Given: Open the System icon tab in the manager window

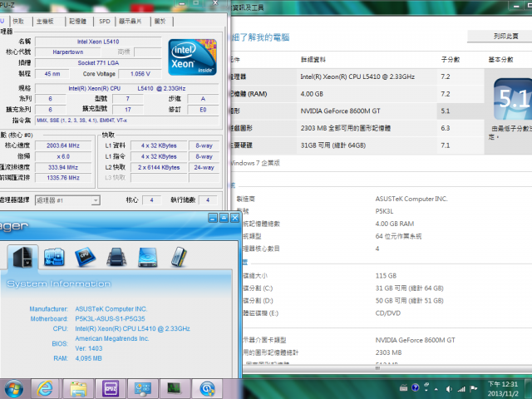Looking at the screenshot, I should pyautogui.click(x=22, y=257).
